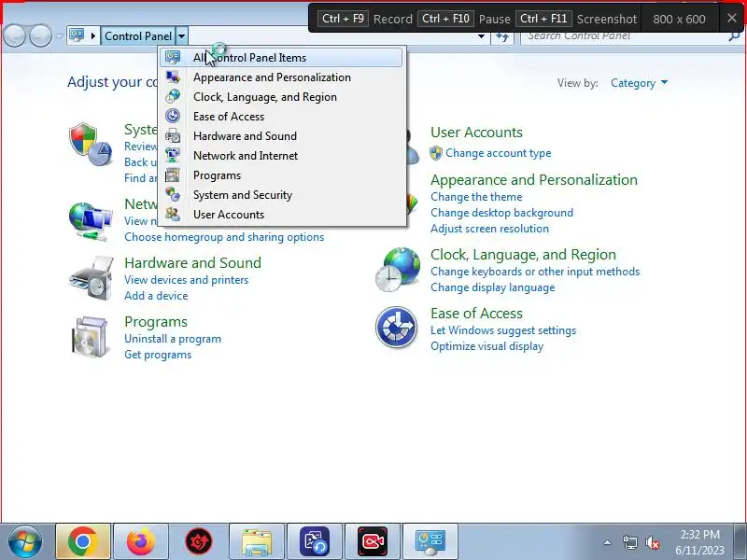Collapse the Control Panel breadcrumb dropdown arrow
This screenshot has width=747, height=560.
point(181,36)
